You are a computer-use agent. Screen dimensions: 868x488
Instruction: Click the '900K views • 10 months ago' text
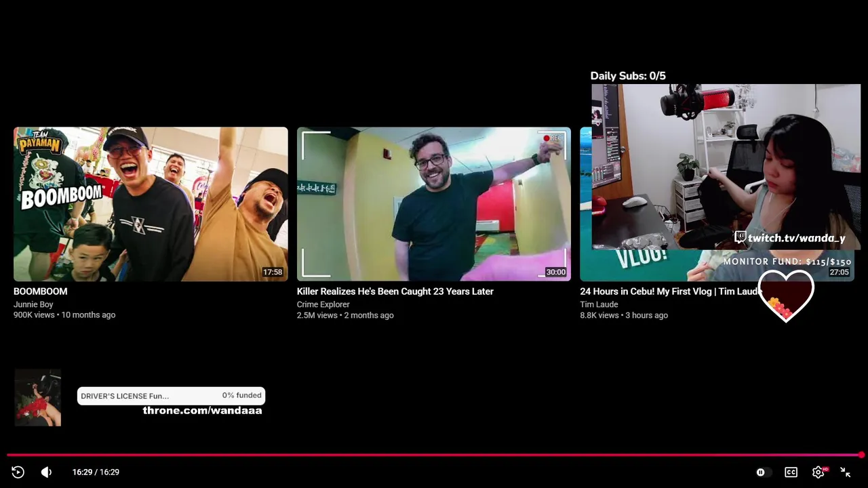(x=64, y=315)
